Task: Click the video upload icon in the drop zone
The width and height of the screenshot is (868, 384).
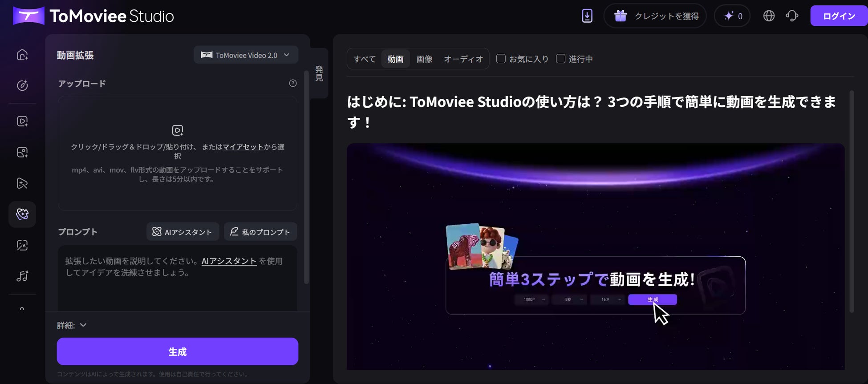Action: pyautogui.click(x=178, y=130)
